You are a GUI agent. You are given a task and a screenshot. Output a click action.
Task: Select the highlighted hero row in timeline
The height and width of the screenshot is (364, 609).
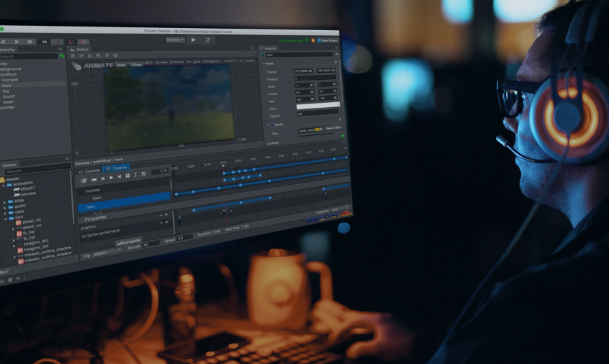(x=124, y=203)
